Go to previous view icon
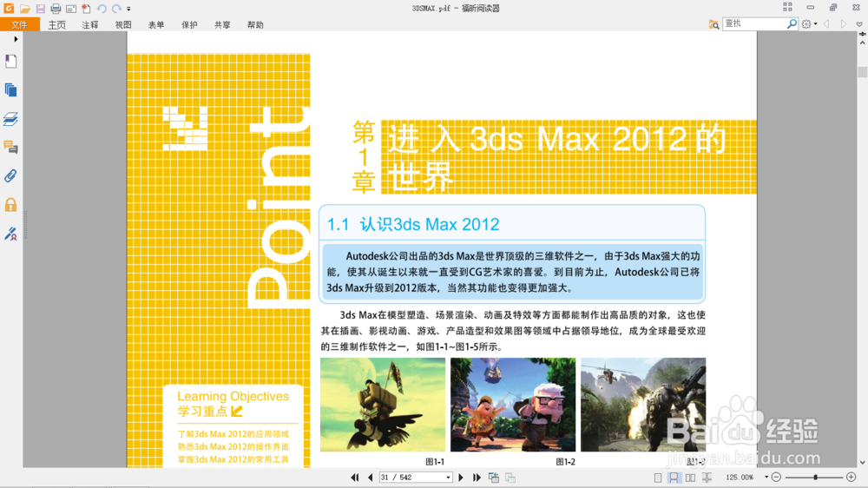 click(x=493, y=478)
